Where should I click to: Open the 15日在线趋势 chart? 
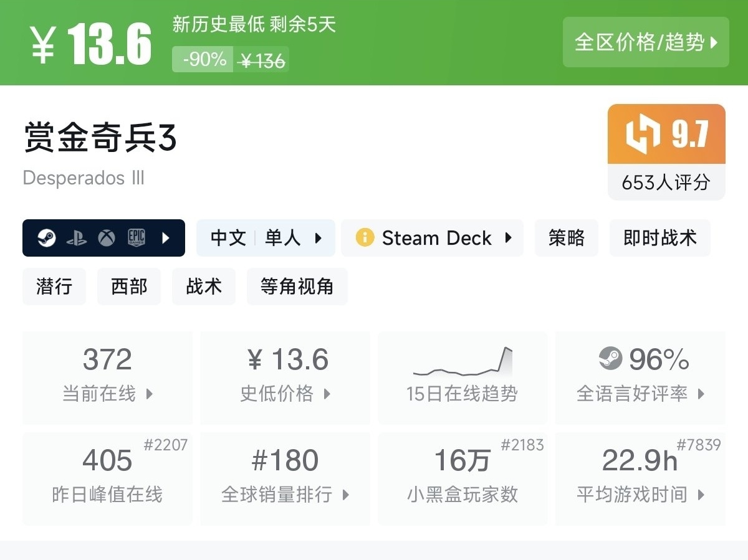[x=462, y=378]
